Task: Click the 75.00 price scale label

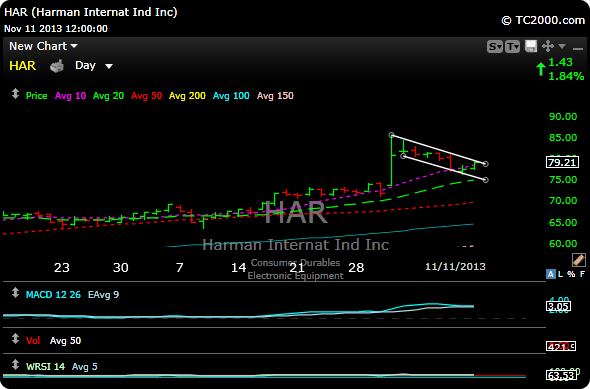Action: (x=563, y=180)
